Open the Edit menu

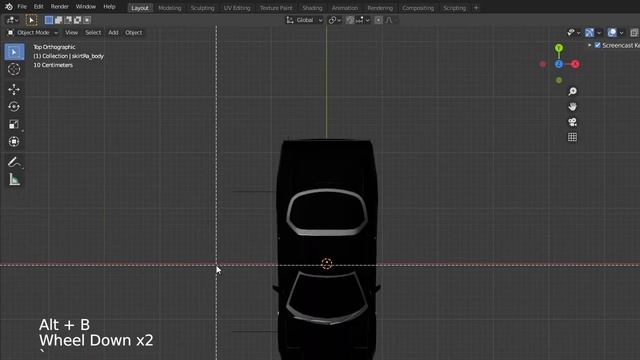pos(38,7)
